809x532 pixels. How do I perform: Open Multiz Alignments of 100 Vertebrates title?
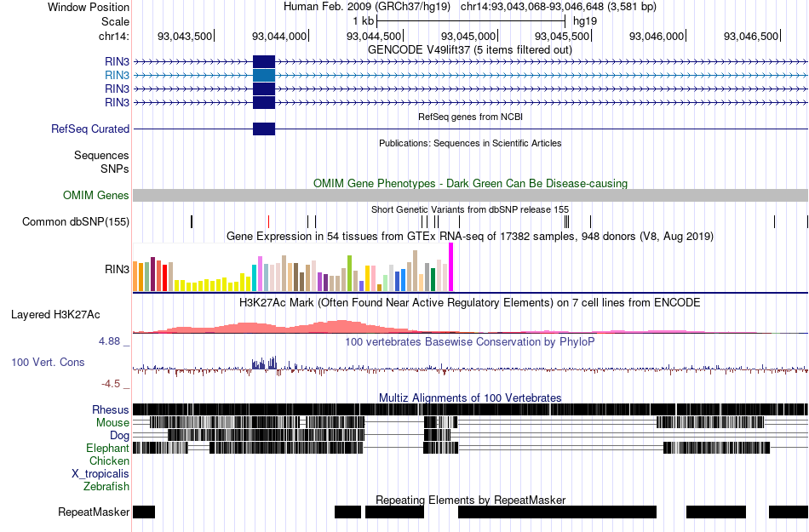(470, 398)
